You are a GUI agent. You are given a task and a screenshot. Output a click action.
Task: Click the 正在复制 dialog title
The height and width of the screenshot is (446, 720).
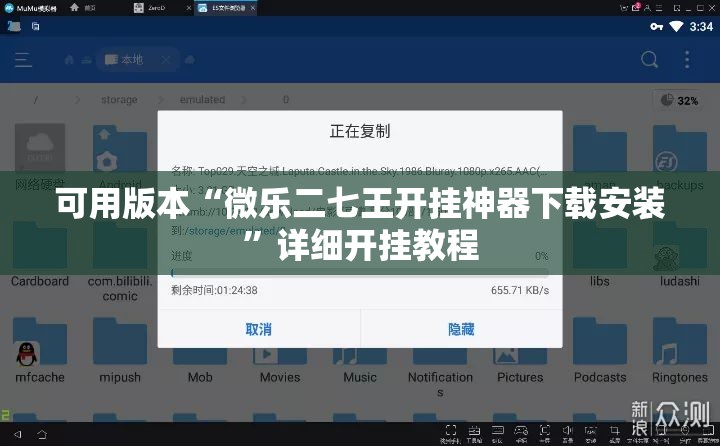click(360, 131)
